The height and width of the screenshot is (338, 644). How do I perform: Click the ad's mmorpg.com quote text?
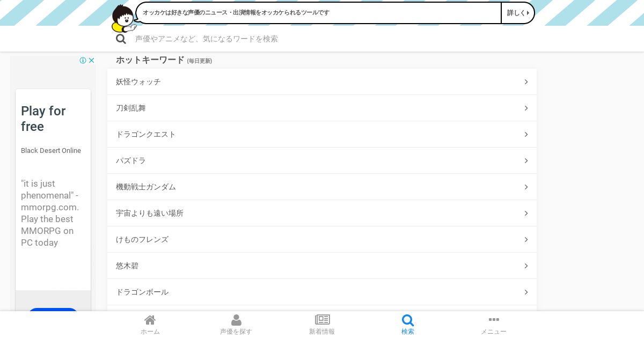coord(50,213)
